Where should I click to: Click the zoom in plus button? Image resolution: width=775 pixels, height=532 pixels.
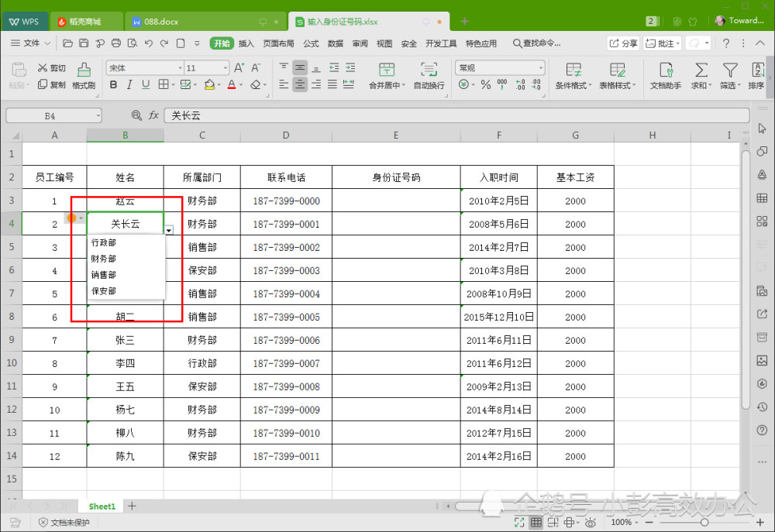pyautogui.click(x=759, y=523)
